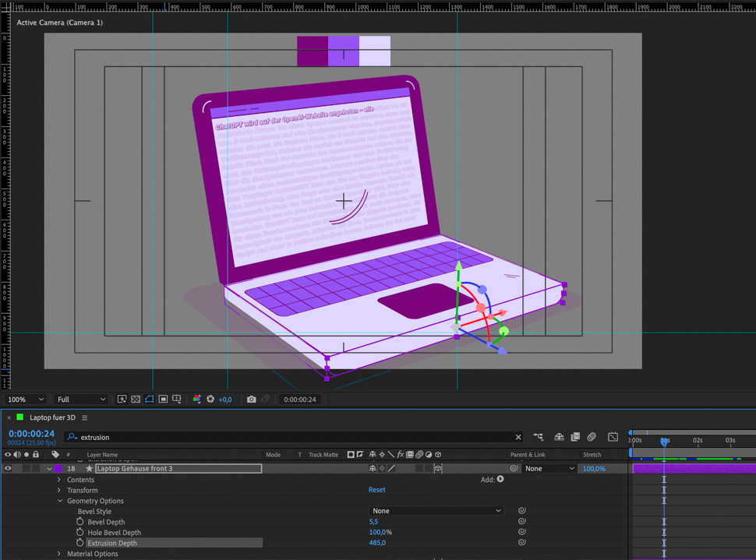Open the Composition Mini-Flowchart icon
This screenshot has width=756, height=560.
[538, 438]
